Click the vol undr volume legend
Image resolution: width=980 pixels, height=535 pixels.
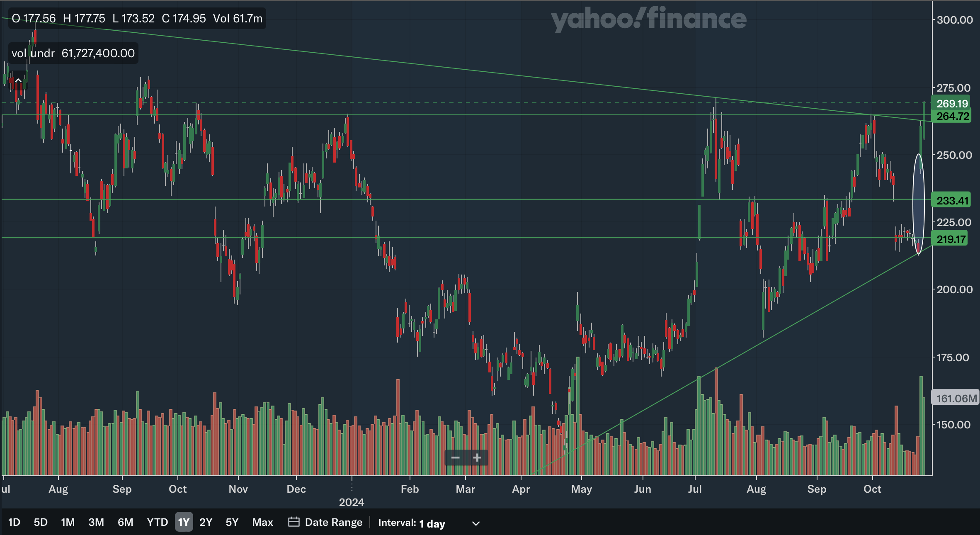[73, 53]
